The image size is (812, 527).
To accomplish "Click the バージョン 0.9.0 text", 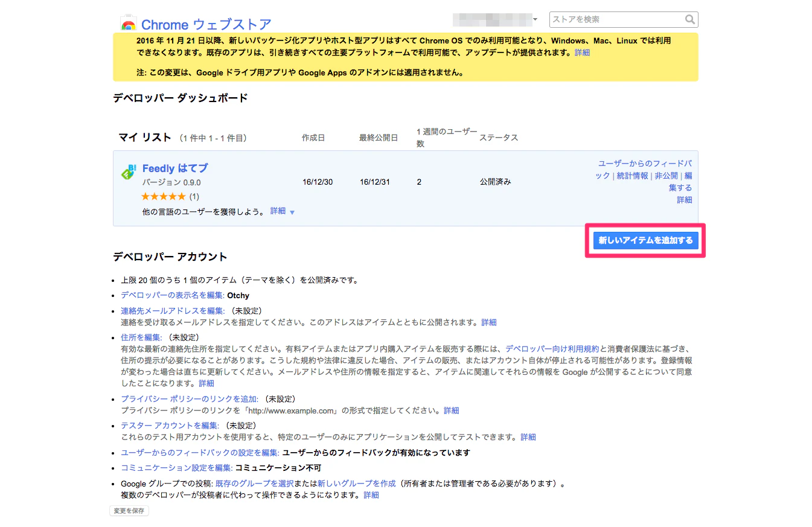I will pos(171,182).
